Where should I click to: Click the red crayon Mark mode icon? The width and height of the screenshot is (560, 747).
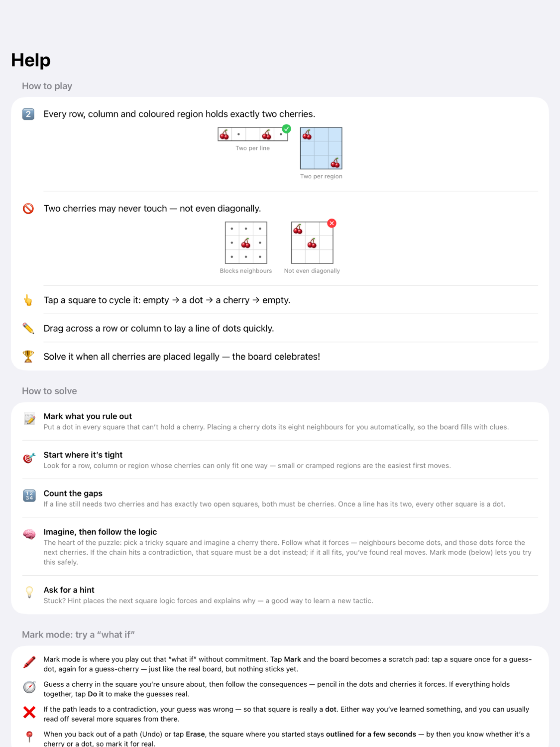point(29,662)
